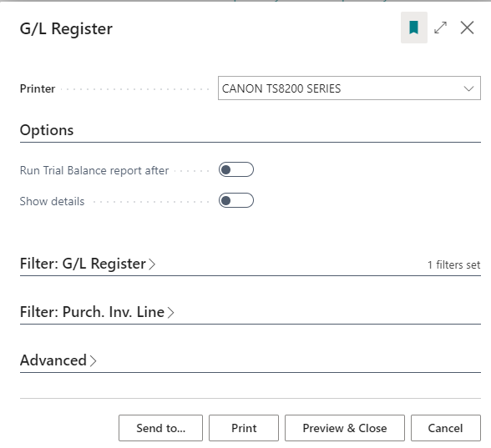This screenshot has width=491, height=448.
Task: Click the chevron next to Advanced
Action: coord(93,360)
